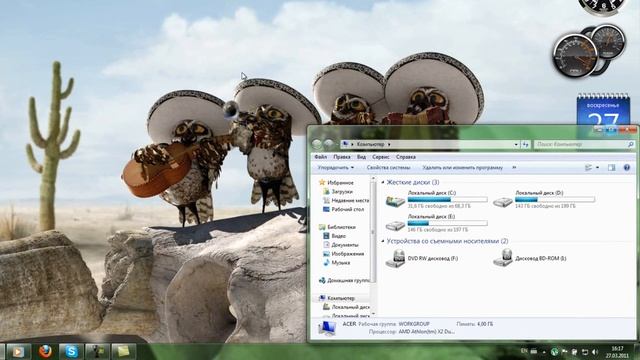The height and width of the screenshot is (360, 640).
Task: Open Skype from the taskbar
Action: (71, 351)
